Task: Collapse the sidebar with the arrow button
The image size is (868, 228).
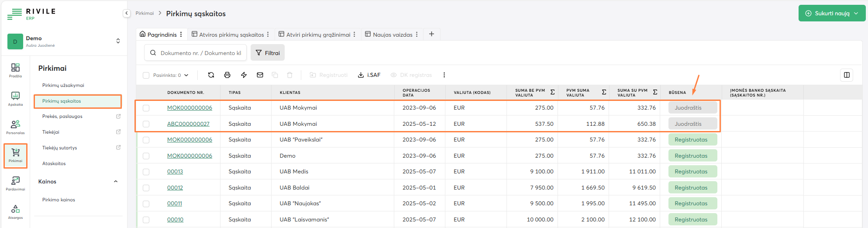Action: coord(127,13)
